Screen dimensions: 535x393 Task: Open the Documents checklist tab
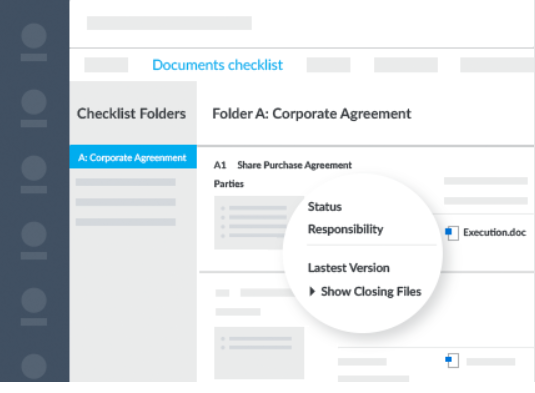217,65
